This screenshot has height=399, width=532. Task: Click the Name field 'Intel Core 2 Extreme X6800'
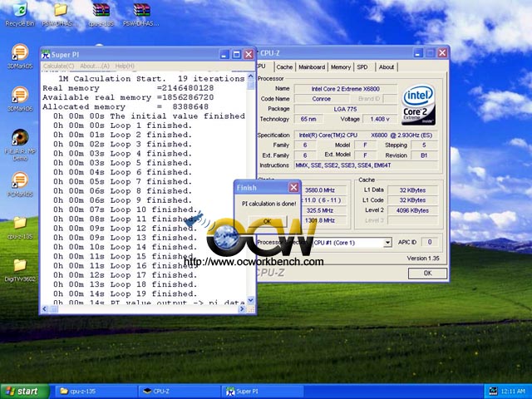(346, 89)
